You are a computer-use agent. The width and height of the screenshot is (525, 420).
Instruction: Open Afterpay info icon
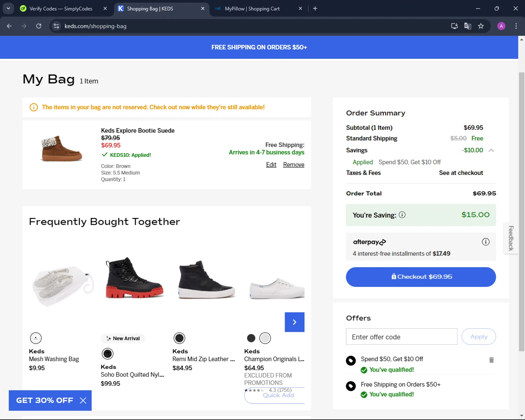coord(485,242)
